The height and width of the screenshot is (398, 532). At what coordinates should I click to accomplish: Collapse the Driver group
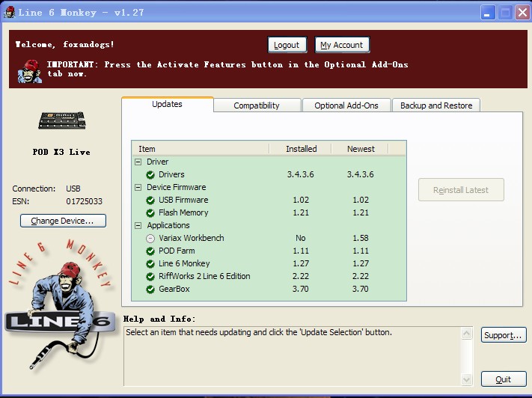coord(138,162)
